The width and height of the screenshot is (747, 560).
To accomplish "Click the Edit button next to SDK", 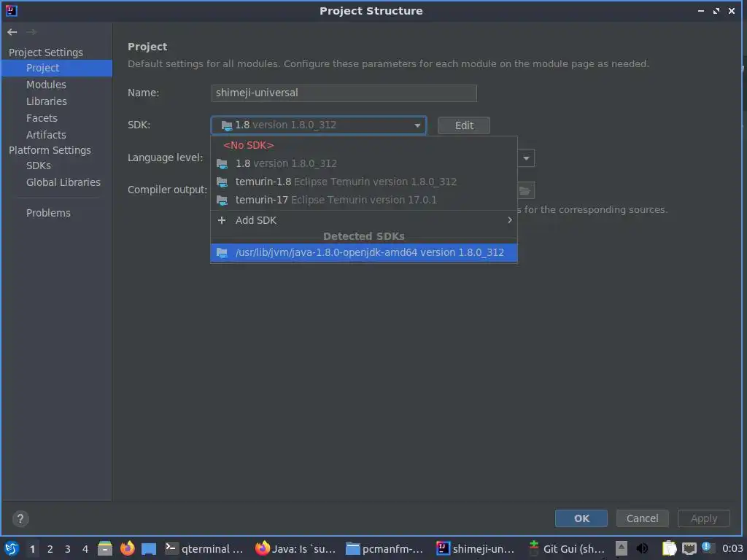I will pyautogui.click(x=463, y=125).
